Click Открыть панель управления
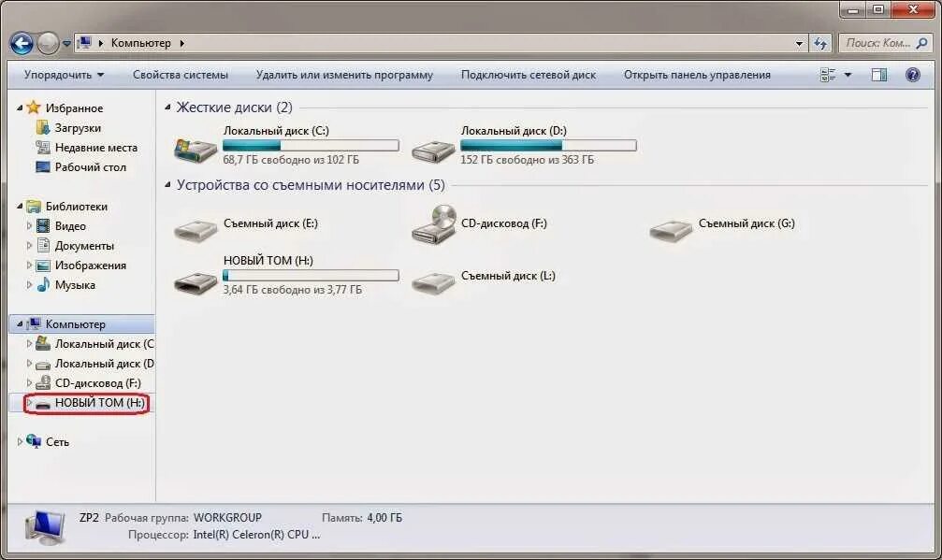 (x=697, y=75)
